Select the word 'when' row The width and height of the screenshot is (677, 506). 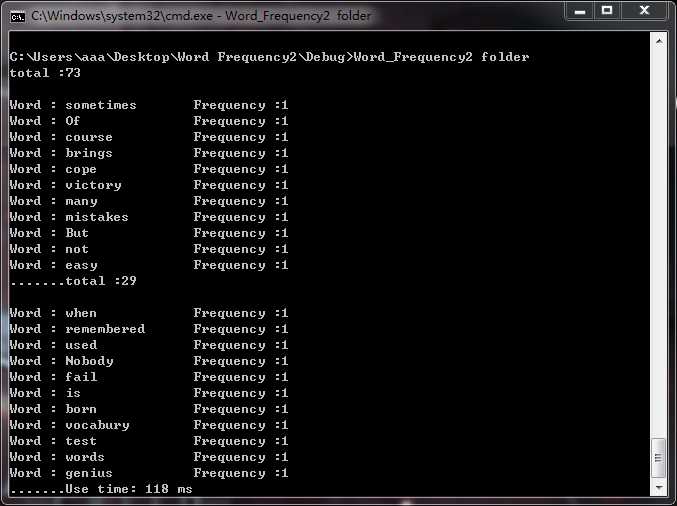(149, 313)
